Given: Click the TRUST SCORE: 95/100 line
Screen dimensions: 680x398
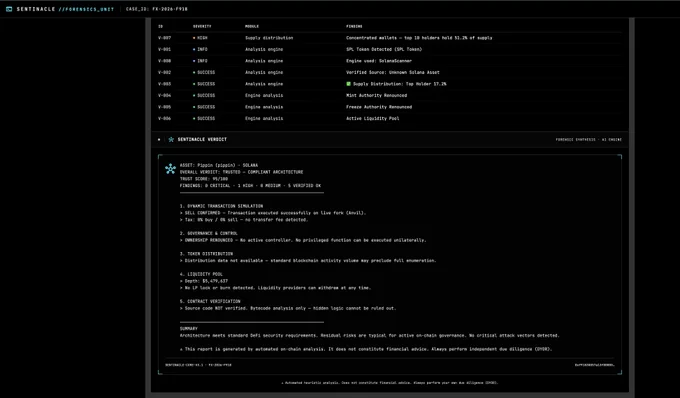Looking at the screenshot, I should (x=204, y=179).
